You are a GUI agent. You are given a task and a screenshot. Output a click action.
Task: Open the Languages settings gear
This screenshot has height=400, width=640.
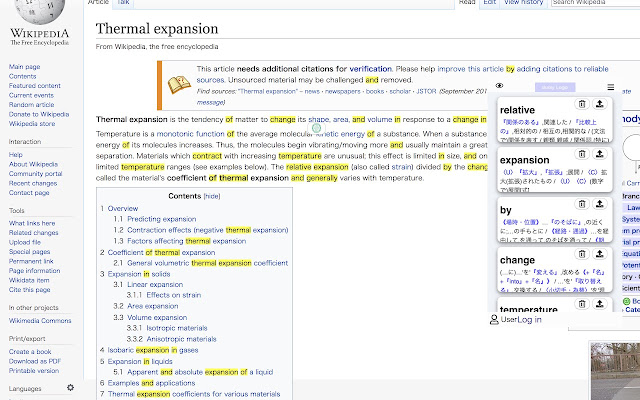tap(70, 387)
